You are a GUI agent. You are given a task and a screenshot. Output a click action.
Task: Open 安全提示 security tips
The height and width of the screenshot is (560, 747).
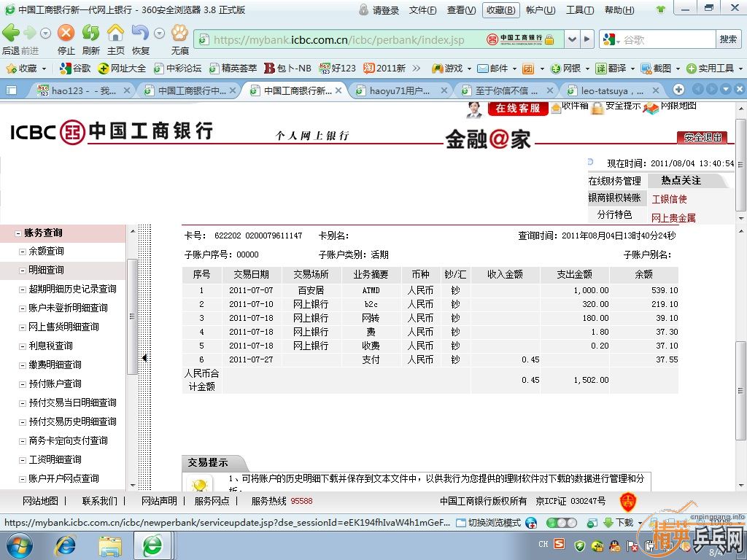616,106
